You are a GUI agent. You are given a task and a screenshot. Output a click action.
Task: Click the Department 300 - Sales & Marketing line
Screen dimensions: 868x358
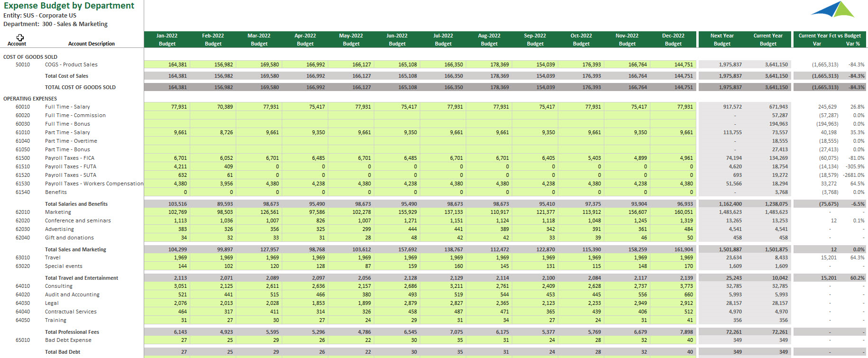[55, 24]
